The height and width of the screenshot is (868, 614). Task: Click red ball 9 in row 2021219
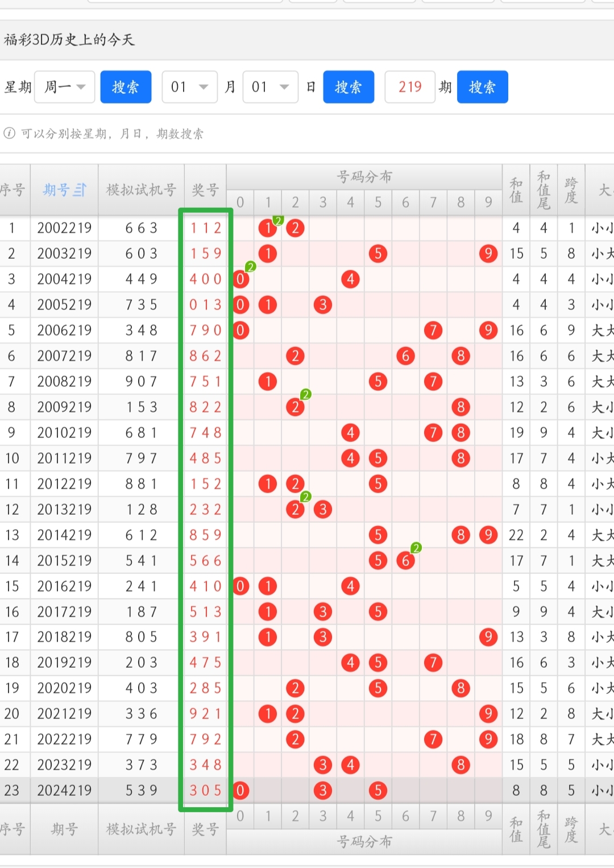(488, 714)
